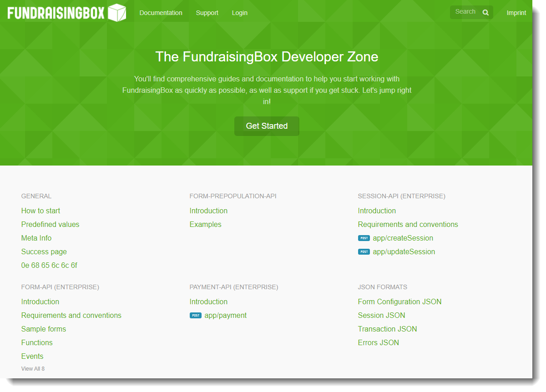Image resolution: width=546 pixels, height=392 pixels.
Task: Click the FundraisingBox cube logo icon
Action: coord(117,13)
